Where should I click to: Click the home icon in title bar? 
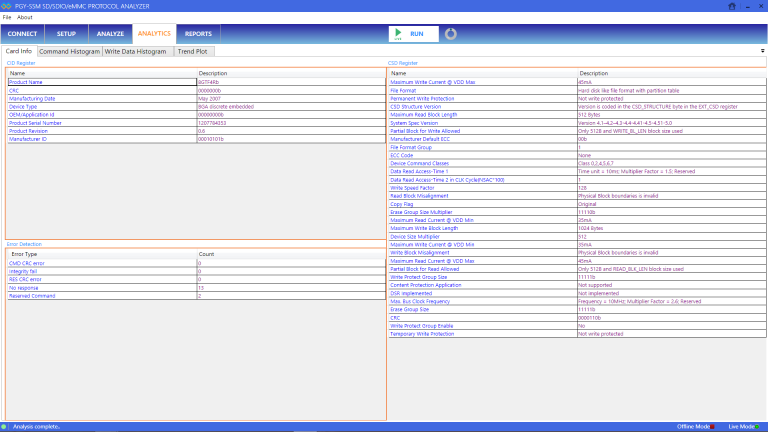click(x=732, y=6)
